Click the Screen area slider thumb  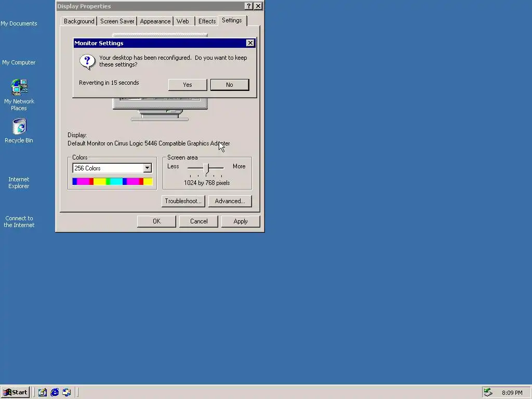pos(206,168)
